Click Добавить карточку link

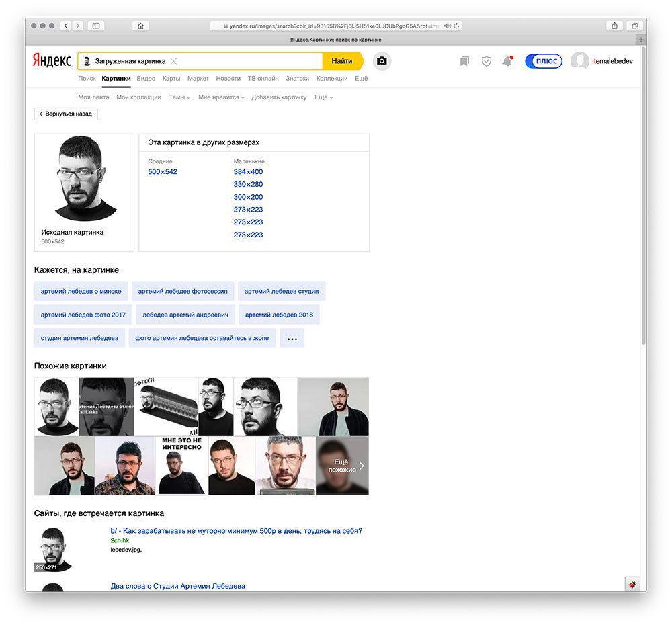279,97
